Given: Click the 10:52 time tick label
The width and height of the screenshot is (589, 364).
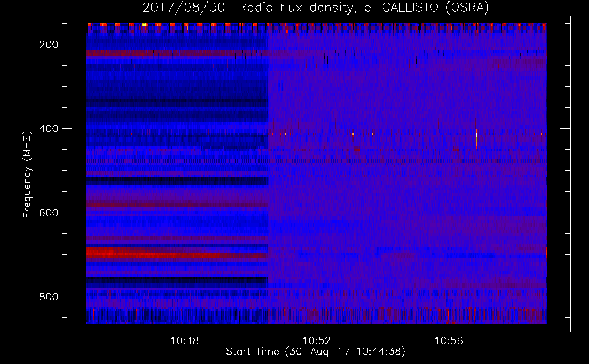Looking at the screenshot, I should tap(317, 341).
